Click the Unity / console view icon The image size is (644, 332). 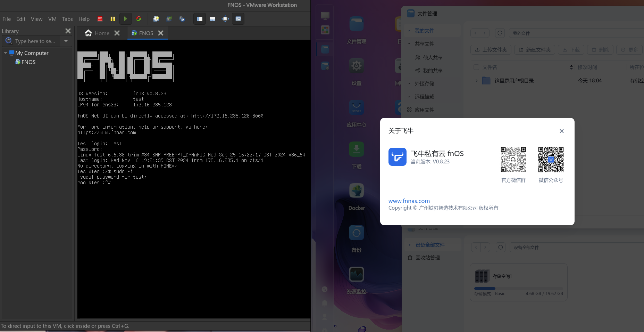(x=238, y=19)
